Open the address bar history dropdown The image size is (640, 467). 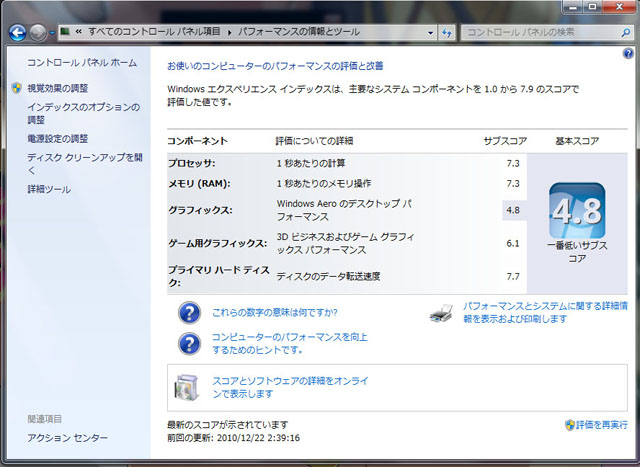430,33
